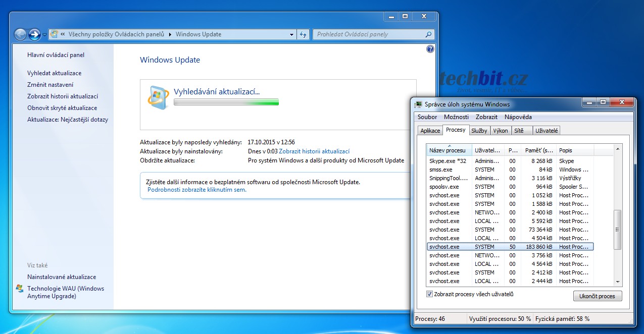644x334 pixels.
Task: Open Aktualizace: Nejčastější dotazy link
Action: 68,120
